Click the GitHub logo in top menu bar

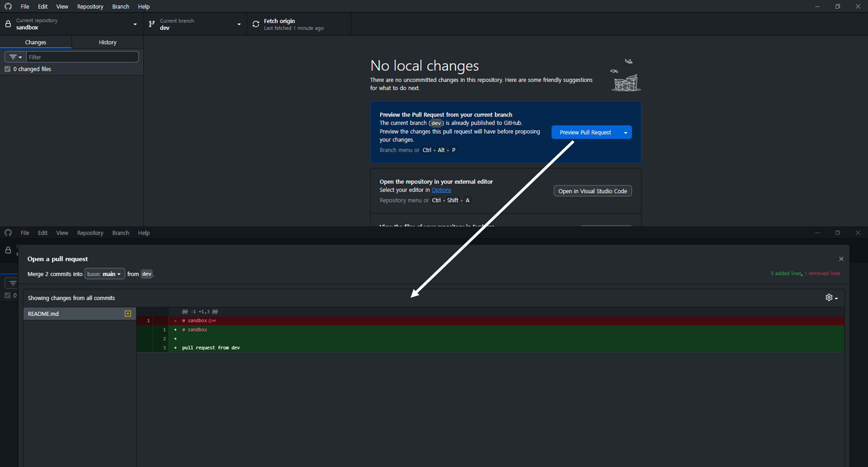tap(8, 6)
